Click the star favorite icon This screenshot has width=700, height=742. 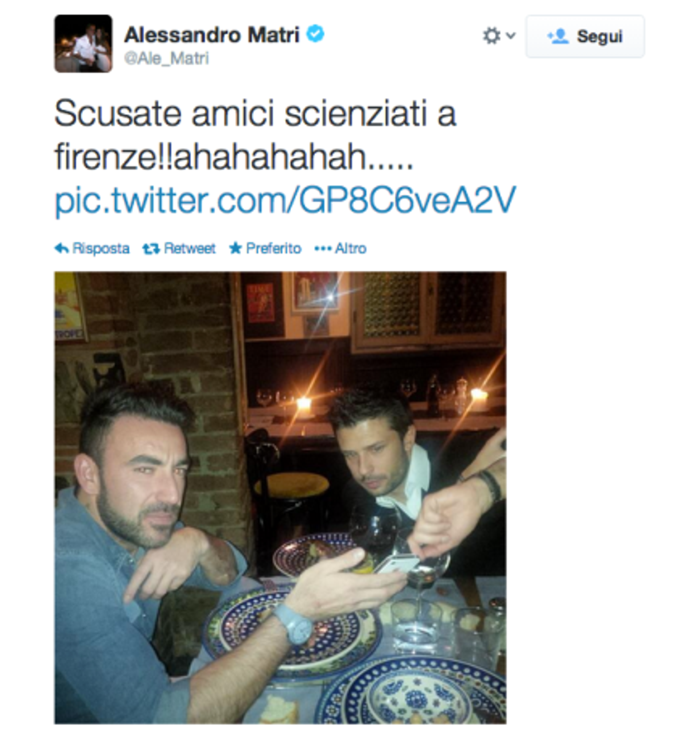235,248
